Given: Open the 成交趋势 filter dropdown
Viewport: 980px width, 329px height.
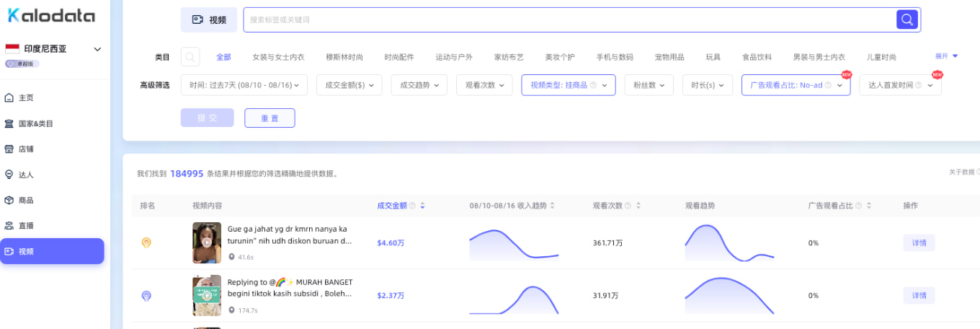Looking at the screenshot, I should tap(419, 85).
